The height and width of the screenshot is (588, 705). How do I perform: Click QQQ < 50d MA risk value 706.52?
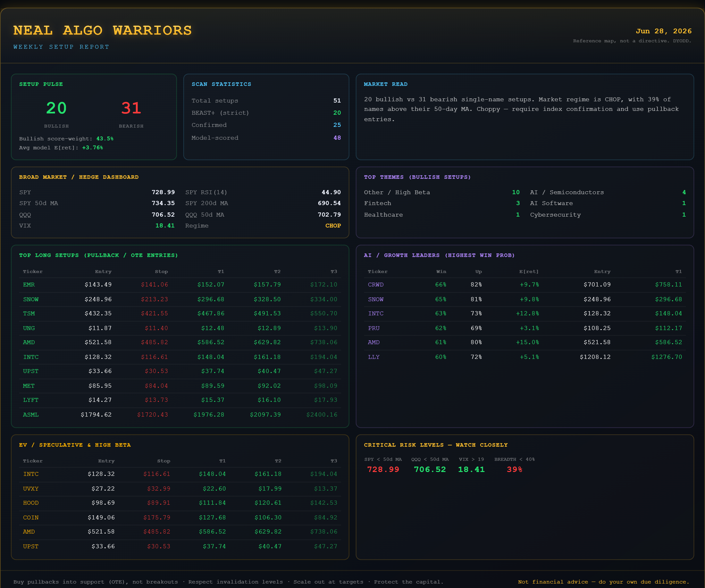point(430,469)
